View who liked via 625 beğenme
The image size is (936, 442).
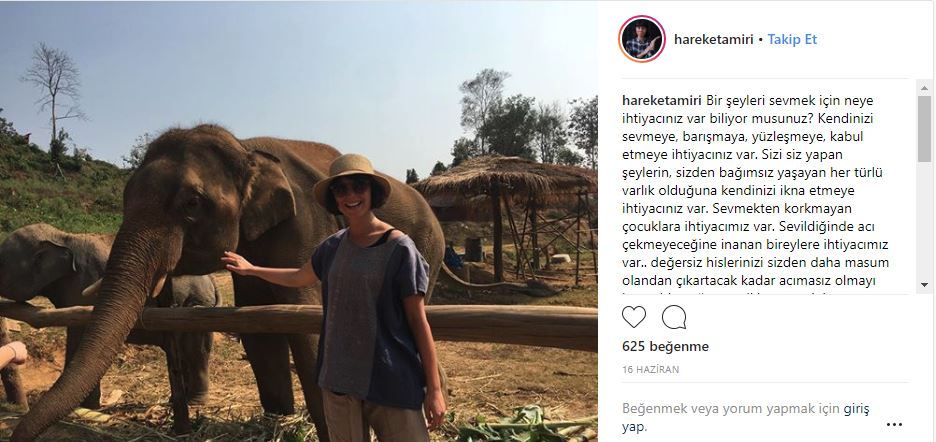pos(666,346)
